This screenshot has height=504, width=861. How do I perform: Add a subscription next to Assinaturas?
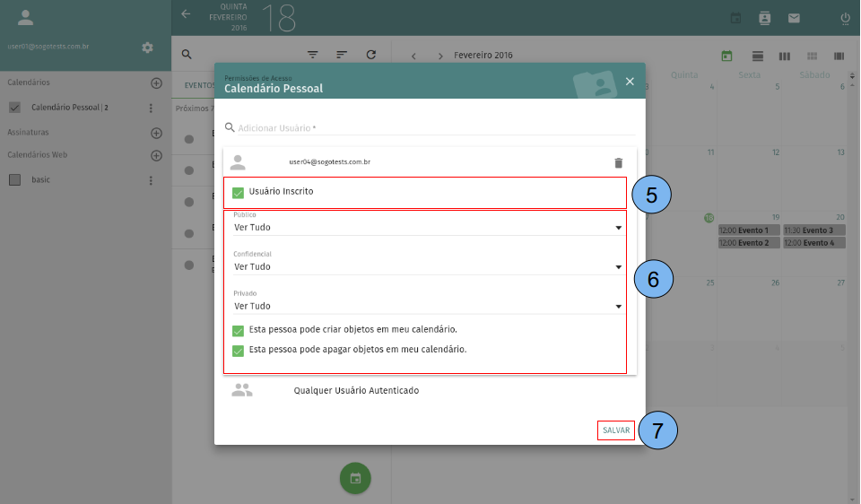156,133
